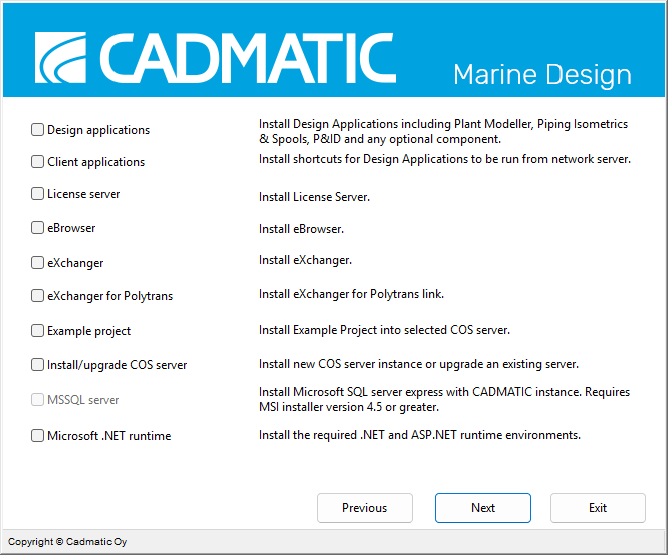
Task: Click the 'Install License Server.' description
Action: point(314,197)
